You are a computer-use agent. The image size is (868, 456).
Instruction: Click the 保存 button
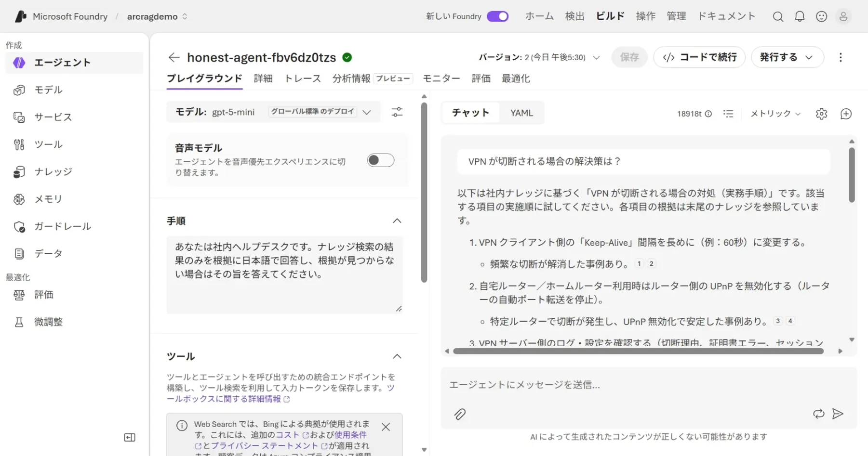pos(629,57)
